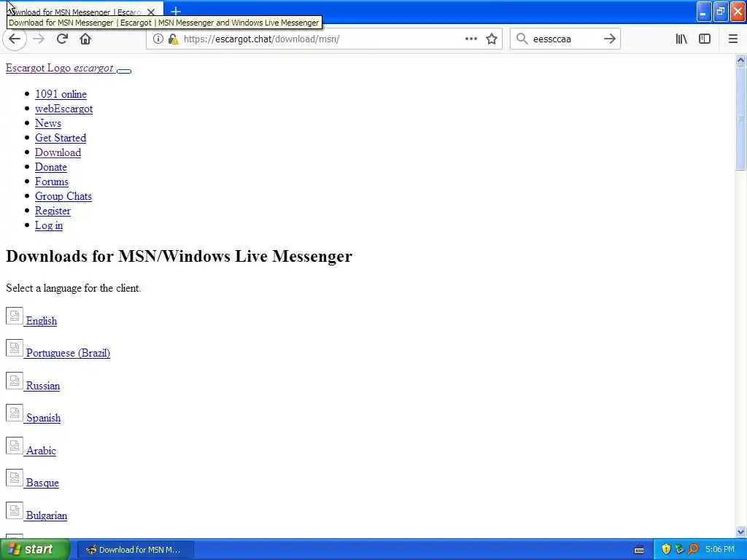
Task: Open the Forums link
Action: tap(52, 182)
